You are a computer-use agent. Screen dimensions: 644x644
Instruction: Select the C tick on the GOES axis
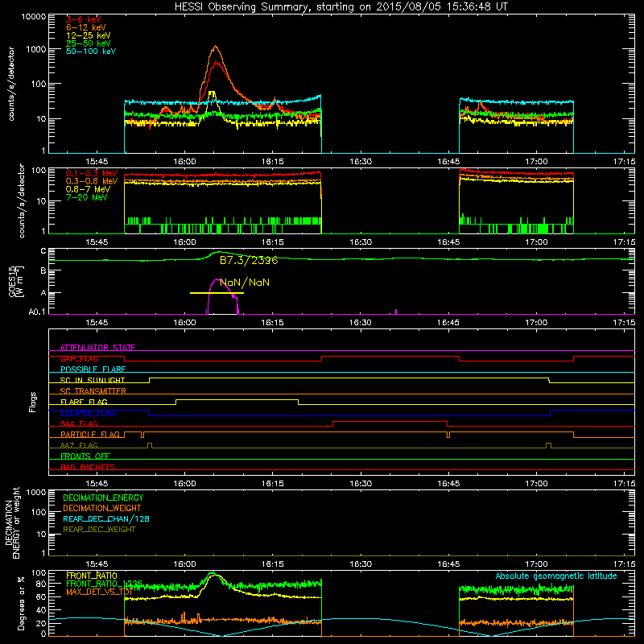pyautogui.click(x=43, y=251)
